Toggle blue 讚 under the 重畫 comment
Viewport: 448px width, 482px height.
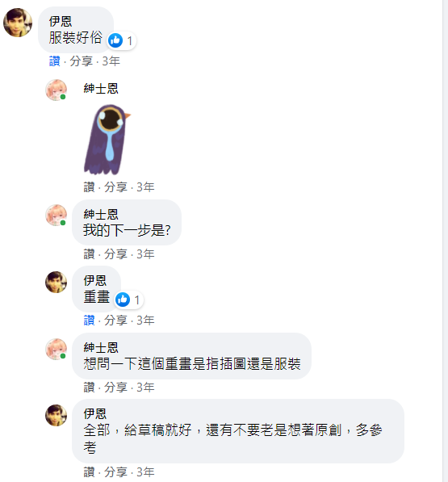[89, 321]
